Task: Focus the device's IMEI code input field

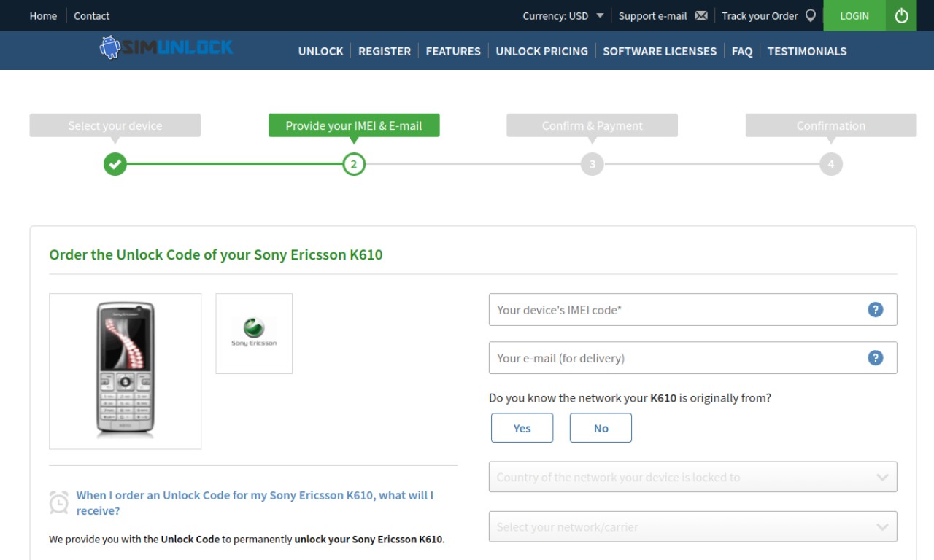Action: click(x=692, y=309)
